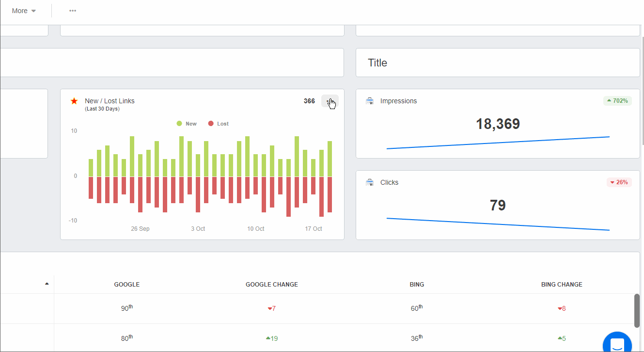Click the Clicks widget source icon

click(x=370, y=182)
